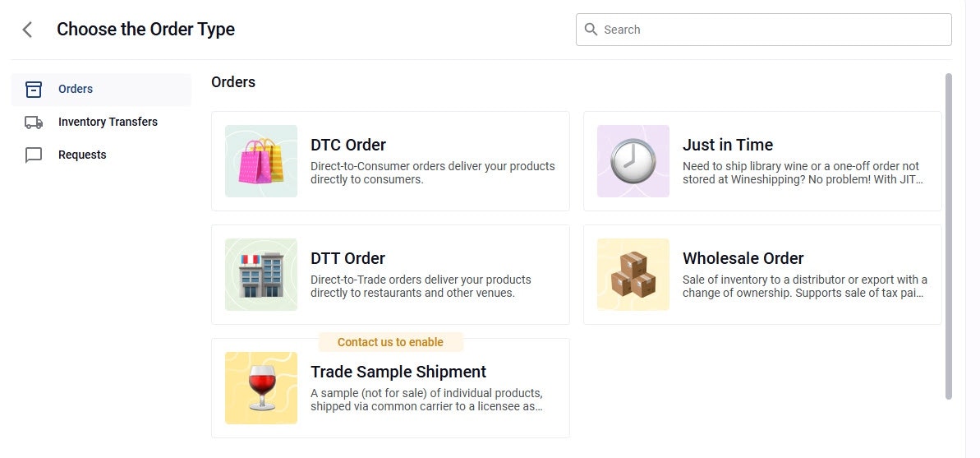Image resolution: width=980 pixels, height=458 pixels.
Task: Type in the Search field
Action: (772, 30)
